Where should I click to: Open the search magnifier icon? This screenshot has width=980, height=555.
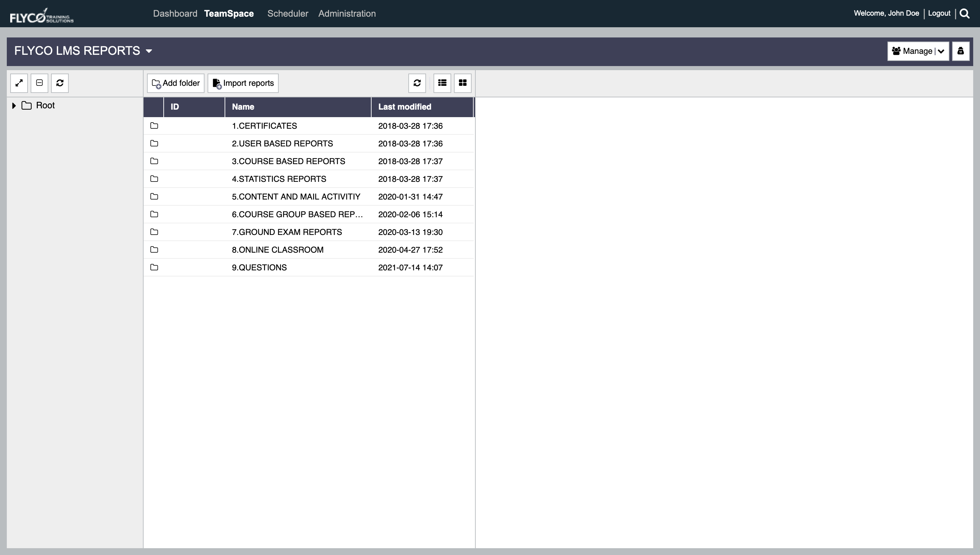pos(964,14)
